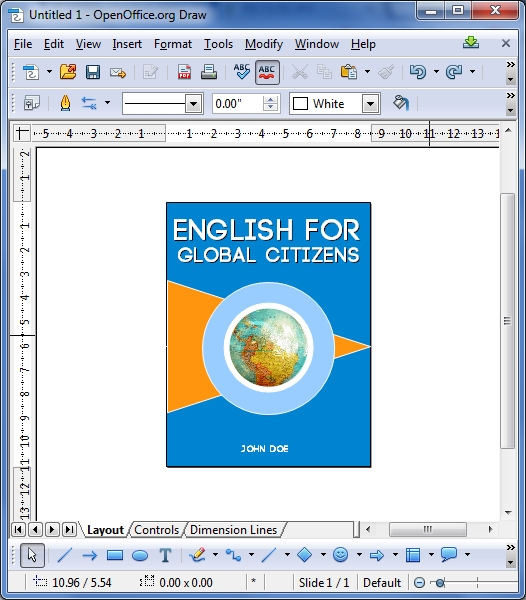Open the Symbol Shapes smiley tool
The width and height of the screenshot is (526, 600).
pos(340,554)
